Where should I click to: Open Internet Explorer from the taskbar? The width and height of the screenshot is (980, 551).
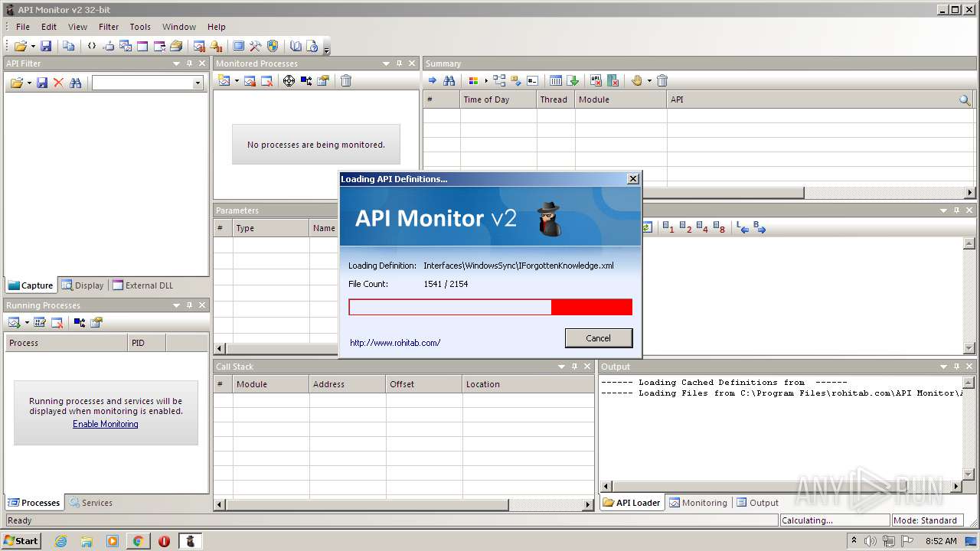[60, 541]
